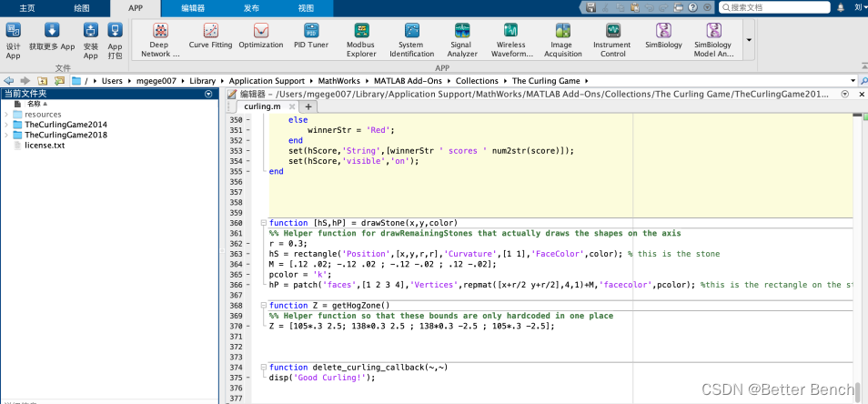The width and height of the screenshot is (868, 404).
Task: Close the curling.m editor tab
Action: click(292, 106)
